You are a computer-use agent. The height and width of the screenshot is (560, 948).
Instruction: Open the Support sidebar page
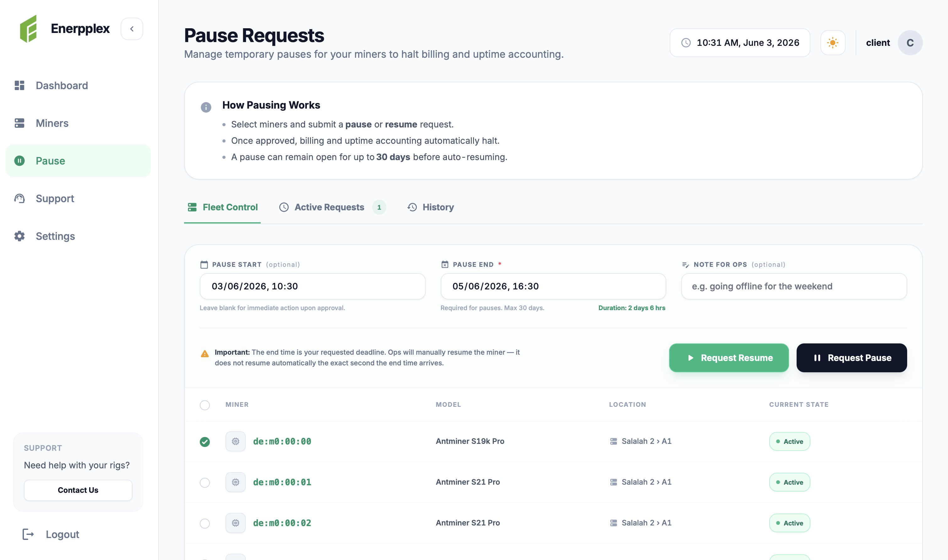point(78,198)
